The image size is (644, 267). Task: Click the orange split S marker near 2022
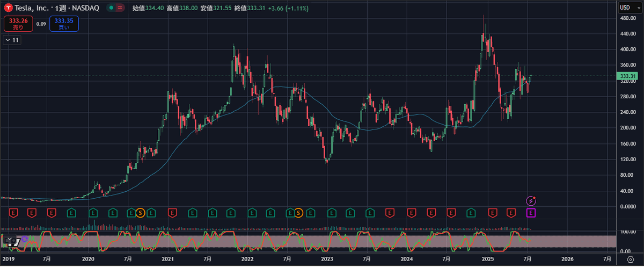pos(298,213)
